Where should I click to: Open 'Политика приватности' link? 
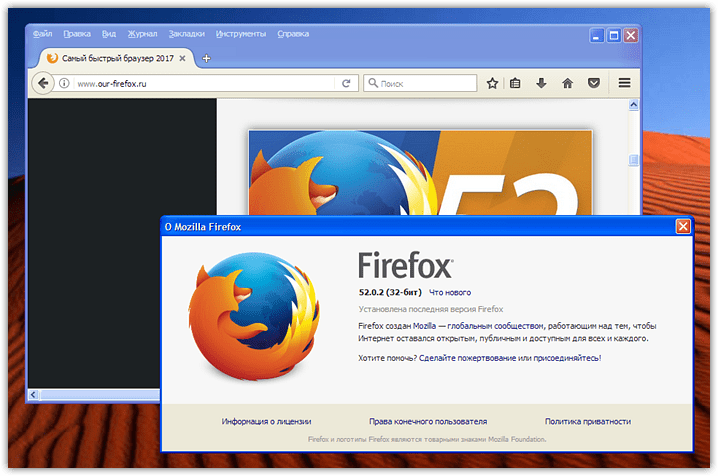pyautogui.click(x=587, y=422)
